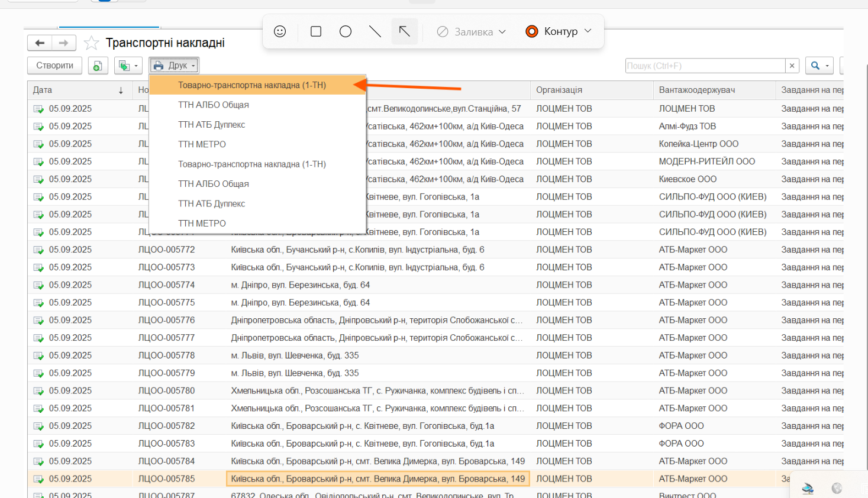Image resolution: width=868 pixels, height=498 pixels.
Task: Click consignee Киевское ООО
Action: click(x=688, y=179)
